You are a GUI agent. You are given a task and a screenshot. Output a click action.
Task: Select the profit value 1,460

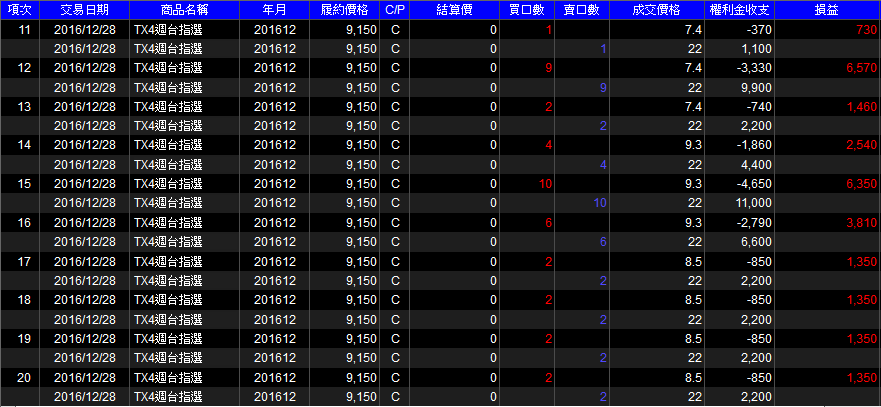[861, 107]
